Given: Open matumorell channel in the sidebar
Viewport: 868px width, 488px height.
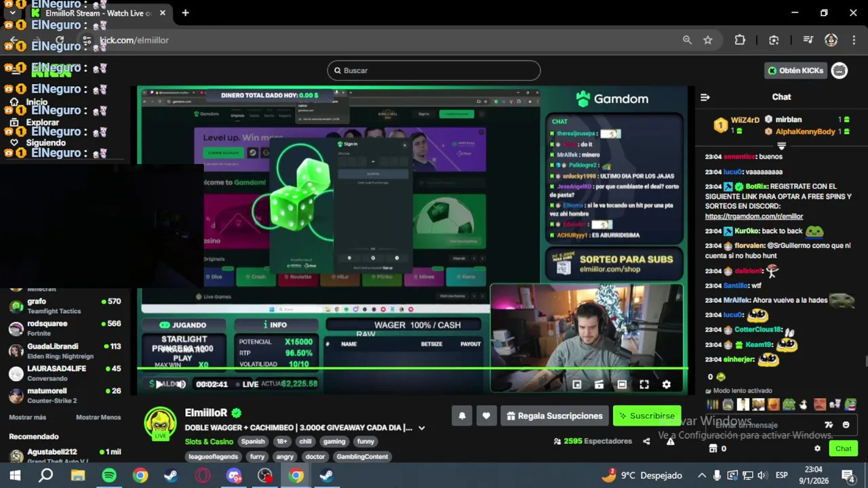Looking at the screenshot, I should 64,395.
